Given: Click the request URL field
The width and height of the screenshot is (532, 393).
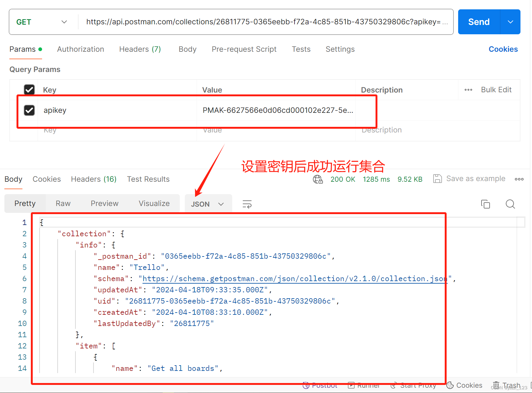Looking at the screenshot, I should (x=267, y=22).
